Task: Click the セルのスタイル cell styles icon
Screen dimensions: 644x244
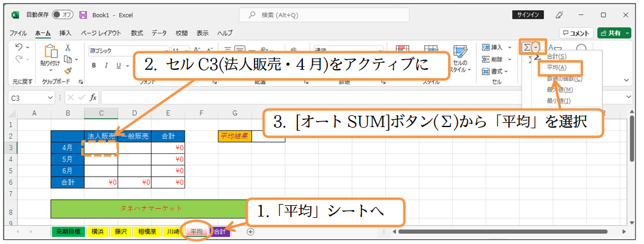Action: click(462, 51)
